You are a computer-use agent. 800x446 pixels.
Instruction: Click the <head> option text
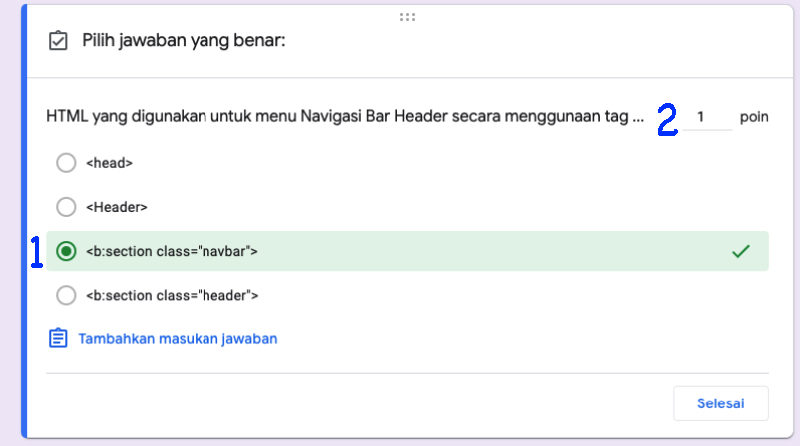tap(109, 163)
